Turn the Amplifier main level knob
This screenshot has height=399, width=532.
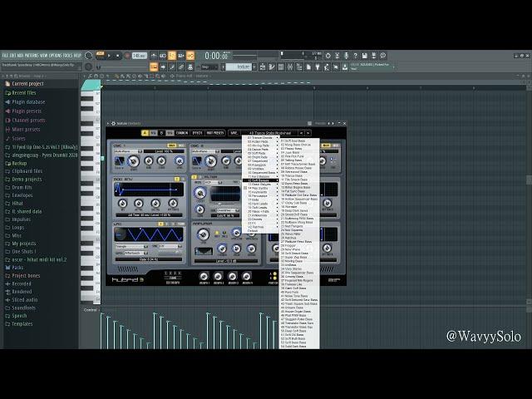coord(203,234)
